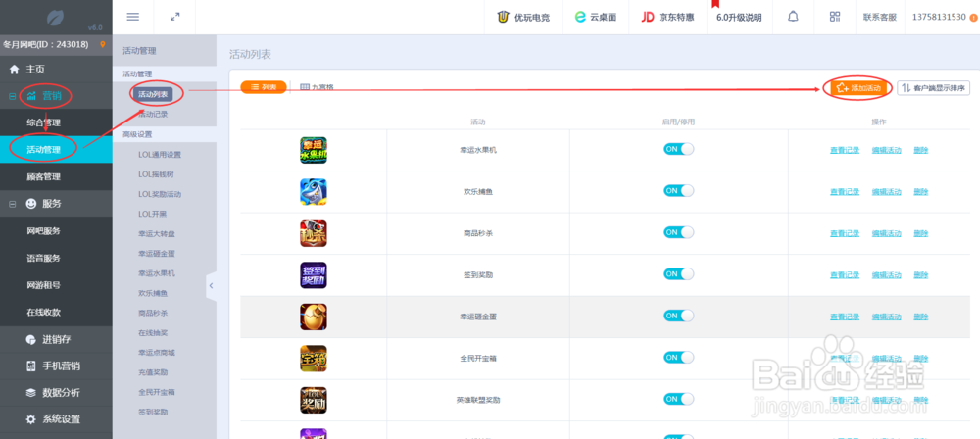Click 查看记录 for 幸运砸金蛋
This screenshot has height=439, width=980.
coord(845,317)
